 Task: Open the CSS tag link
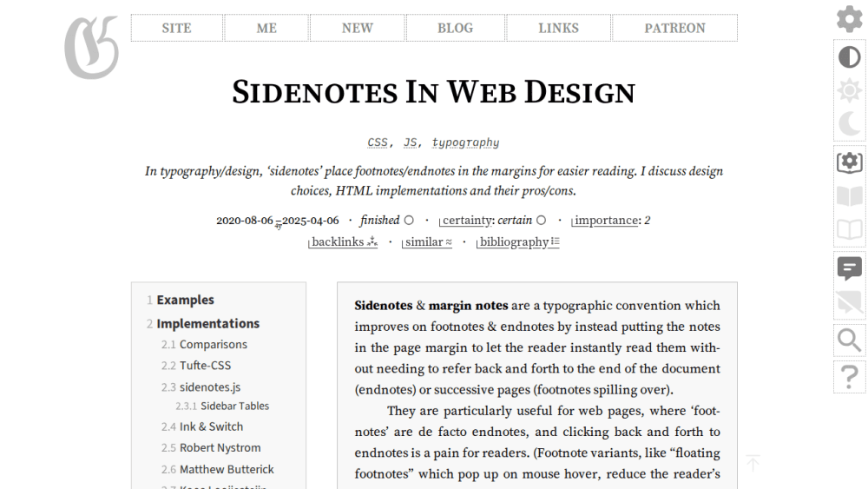click(378, 142)
